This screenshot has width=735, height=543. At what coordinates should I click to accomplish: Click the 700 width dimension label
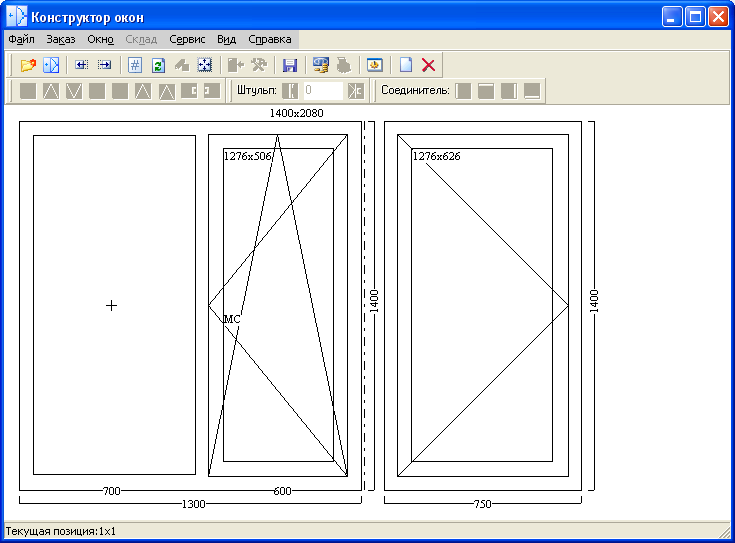pos(112,491)
